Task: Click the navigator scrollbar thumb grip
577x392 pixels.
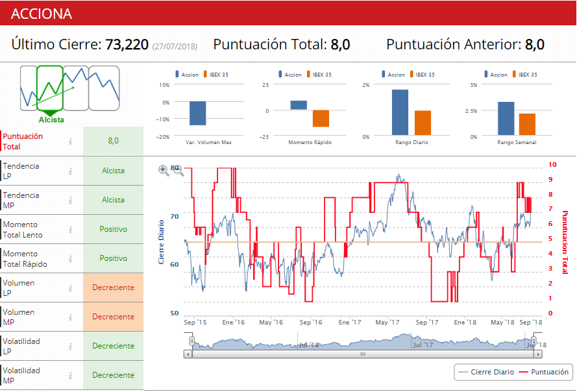Action: [363, 354]
